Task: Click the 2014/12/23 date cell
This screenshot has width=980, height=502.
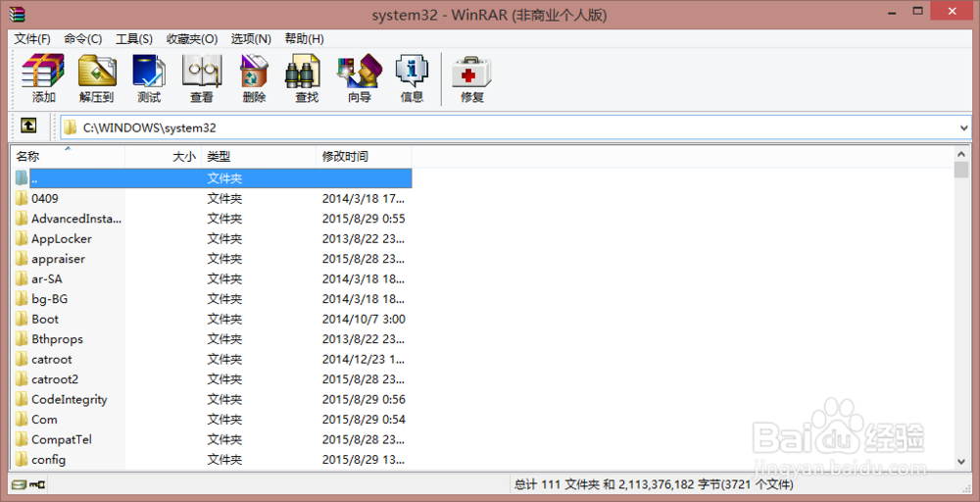Action: (x=364, y=360)
